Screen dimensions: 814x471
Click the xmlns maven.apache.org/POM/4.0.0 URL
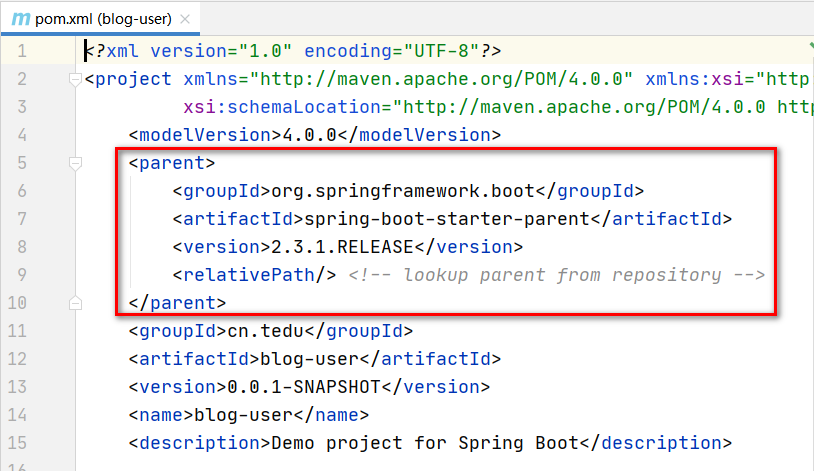point(441,79)
